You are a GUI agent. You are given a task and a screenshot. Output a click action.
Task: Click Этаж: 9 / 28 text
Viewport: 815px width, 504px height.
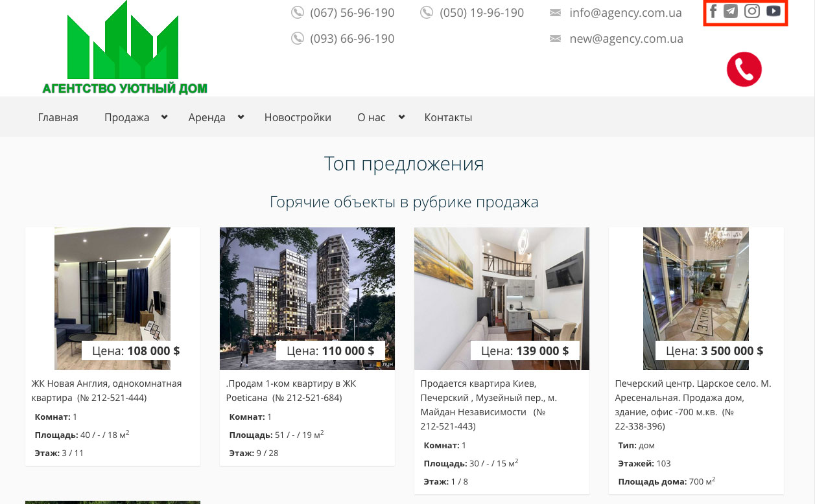[254, 453]
